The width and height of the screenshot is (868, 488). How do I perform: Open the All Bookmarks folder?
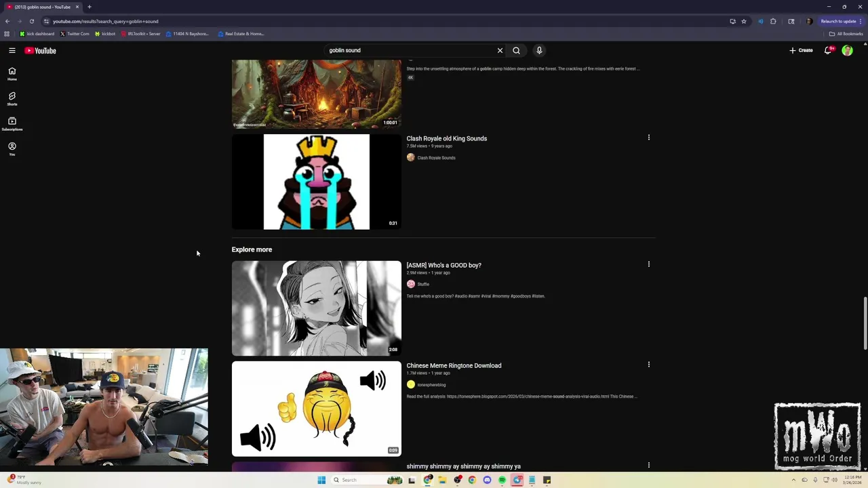tap(846, 34)
